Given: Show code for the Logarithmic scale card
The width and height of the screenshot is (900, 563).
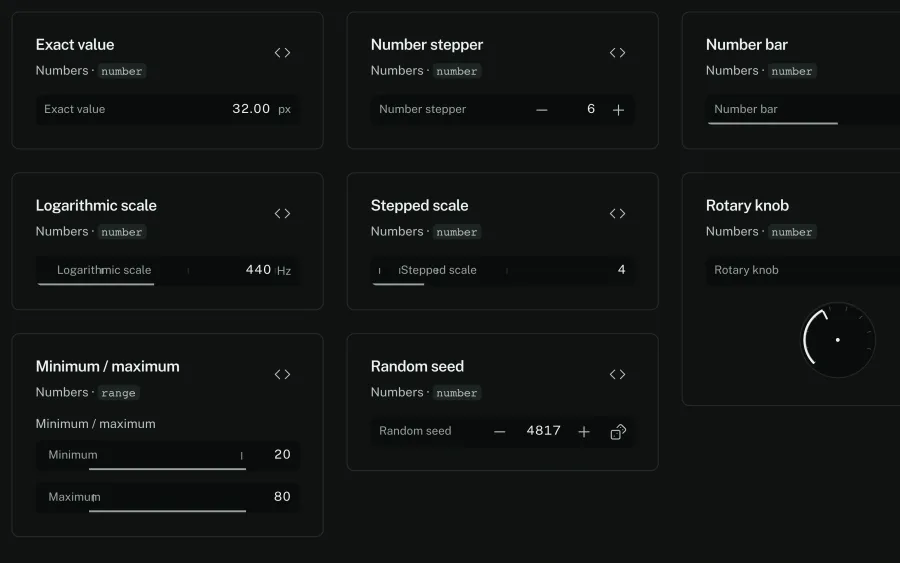Looking at the screenshot, I should pos(282,213).
